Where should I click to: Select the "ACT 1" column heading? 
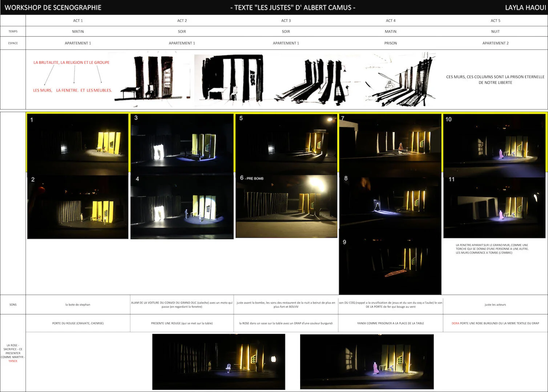[x=78, y=21]
